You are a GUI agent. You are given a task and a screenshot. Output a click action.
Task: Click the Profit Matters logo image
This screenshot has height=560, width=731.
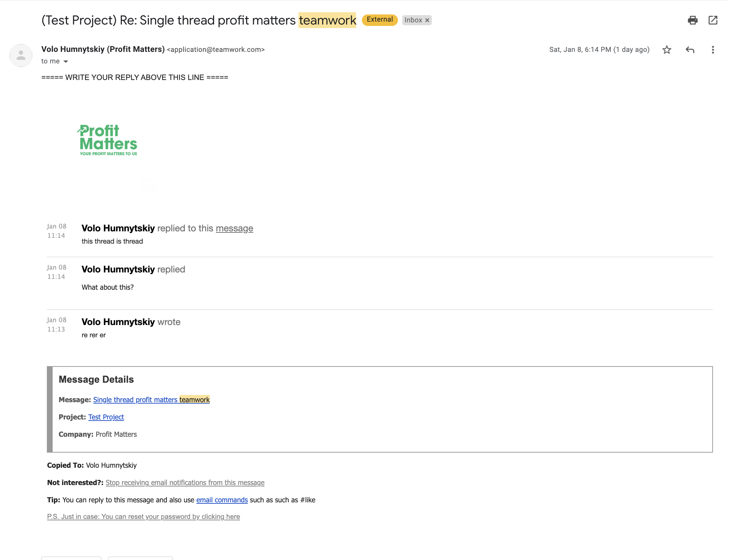tap(108, 140)
